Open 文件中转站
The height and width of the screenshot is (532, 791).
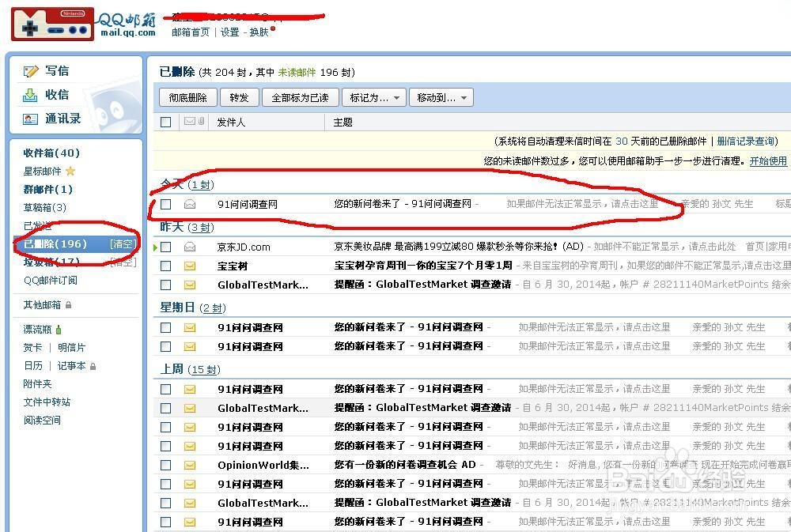(x=47, y=402)
